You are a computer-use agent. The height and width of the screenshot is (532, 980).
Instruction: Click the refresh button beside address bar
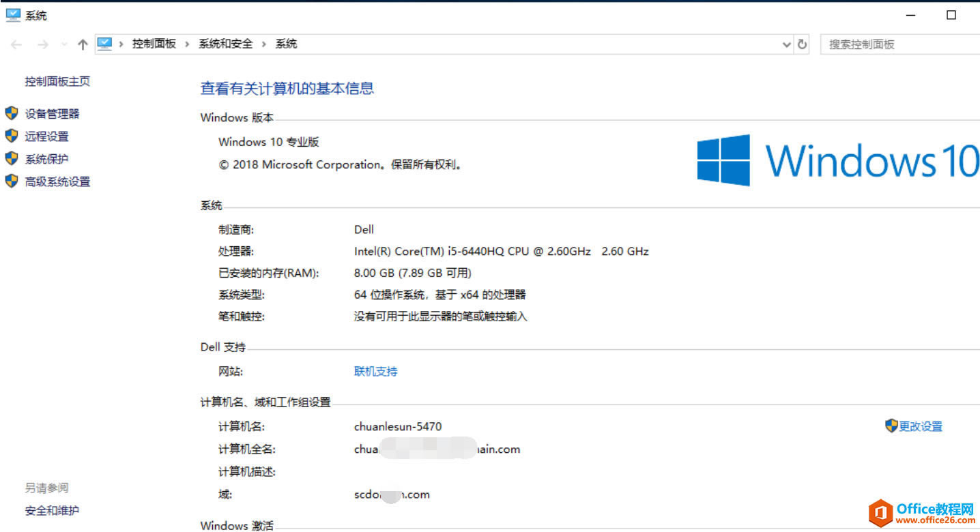pos(803,44)
